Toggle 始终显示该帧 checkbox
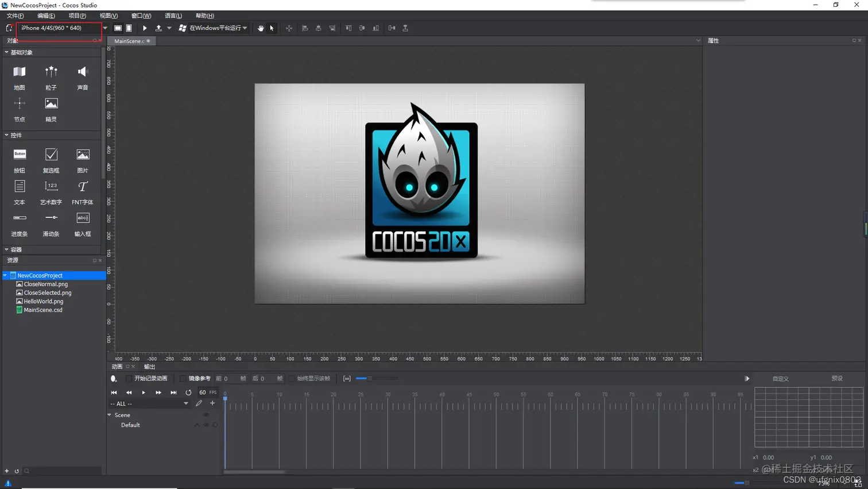The height and width of the screenshot is (489, 868). (x=292, y=379)
